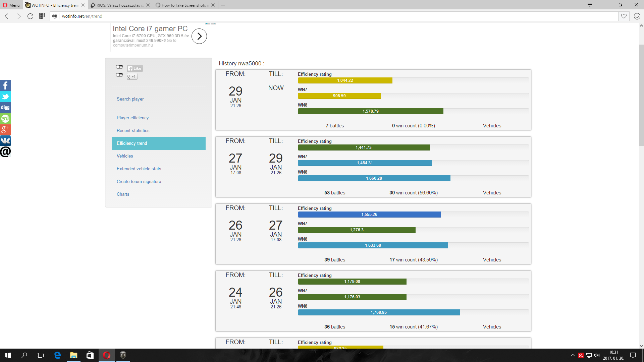Click scrollbar down arrow
This screenshot has width=644, height=362.
coord(641,346)
